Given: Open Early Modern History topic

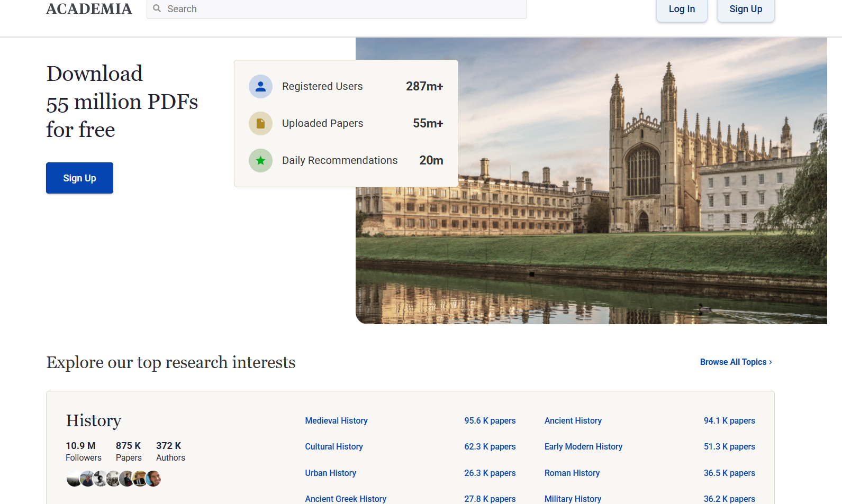Looking at the screenshot, I should pos(583,447).
